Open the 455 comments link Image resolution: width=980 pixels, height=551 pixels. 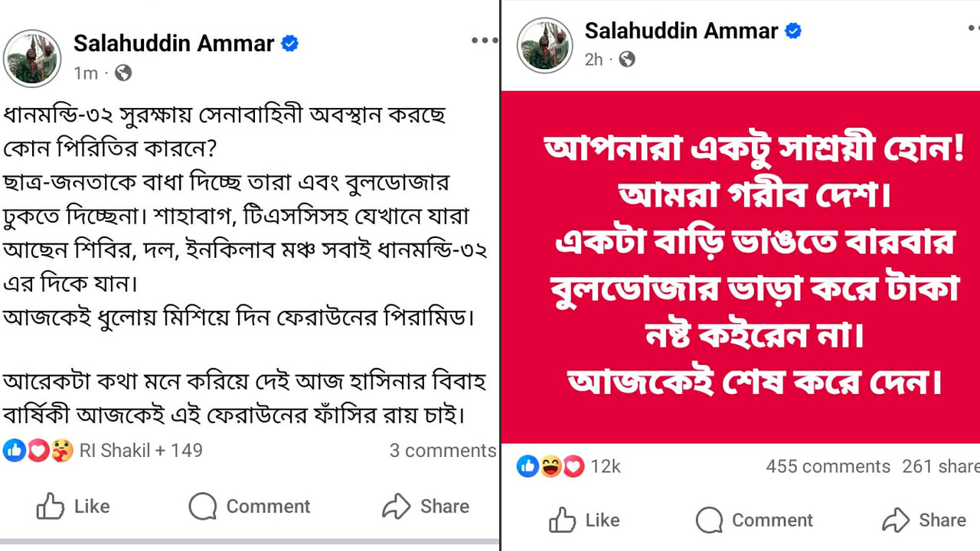click(828, 466)
